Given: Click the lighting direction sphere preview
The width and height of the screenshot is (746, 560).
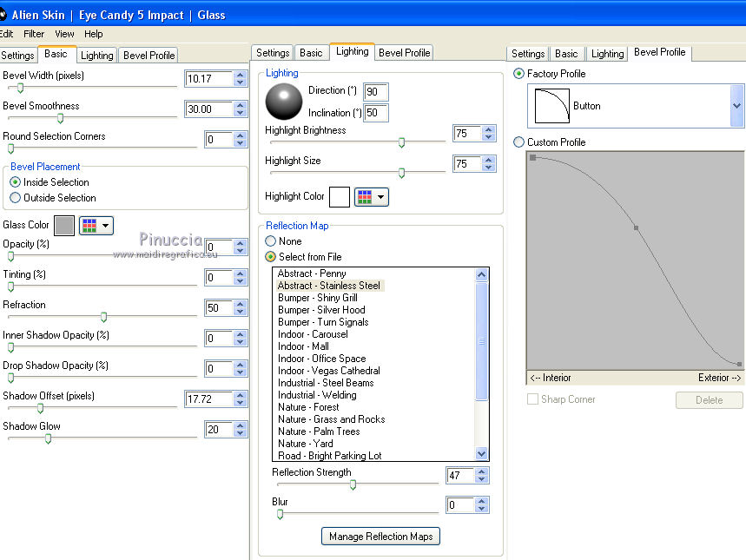Looking at the screenshot, I should pos(284,102).
